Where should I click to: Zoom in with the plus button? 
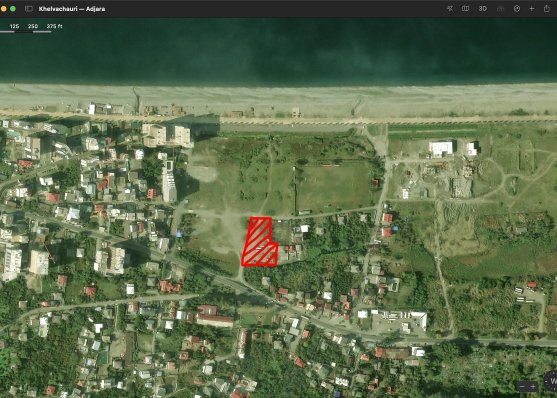[532, 386]
